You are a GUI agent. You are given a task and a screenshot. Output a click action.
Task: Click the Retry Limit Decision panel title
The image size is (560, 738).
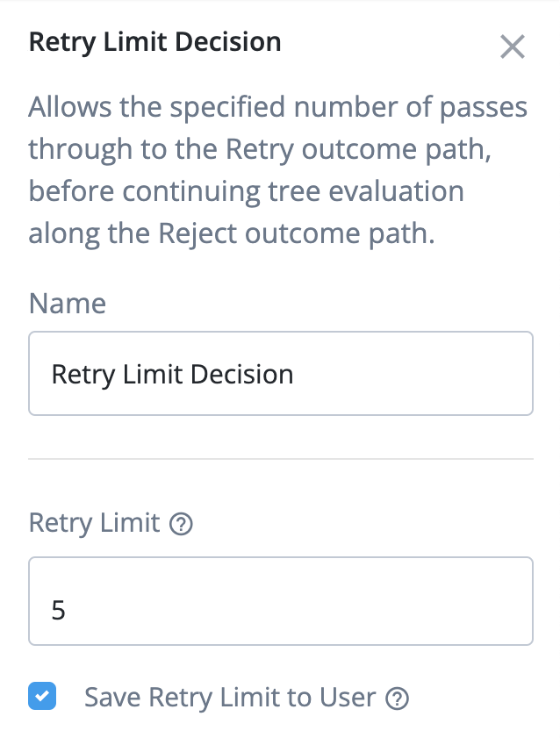coord(154,41)
